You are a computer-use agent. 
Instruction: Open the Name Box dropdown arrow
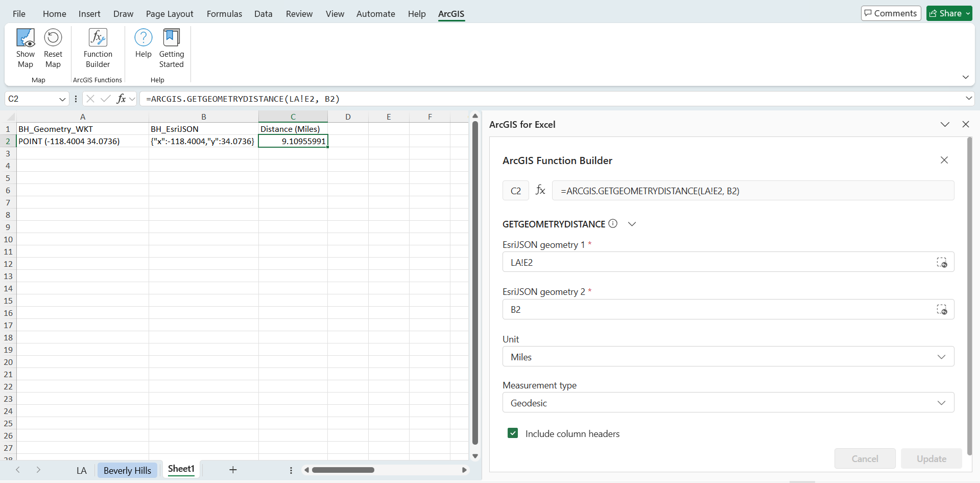(x=62, y=99)
